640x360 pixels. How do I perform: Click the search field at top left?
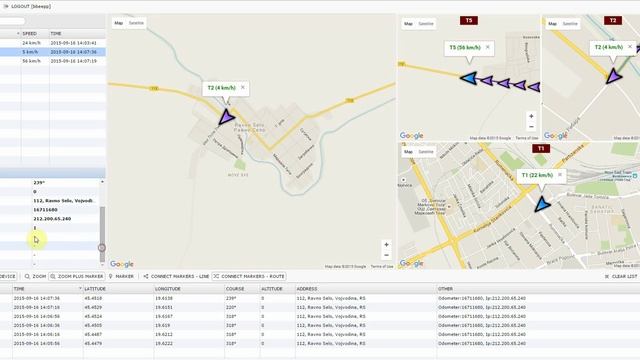pos(12,21)
